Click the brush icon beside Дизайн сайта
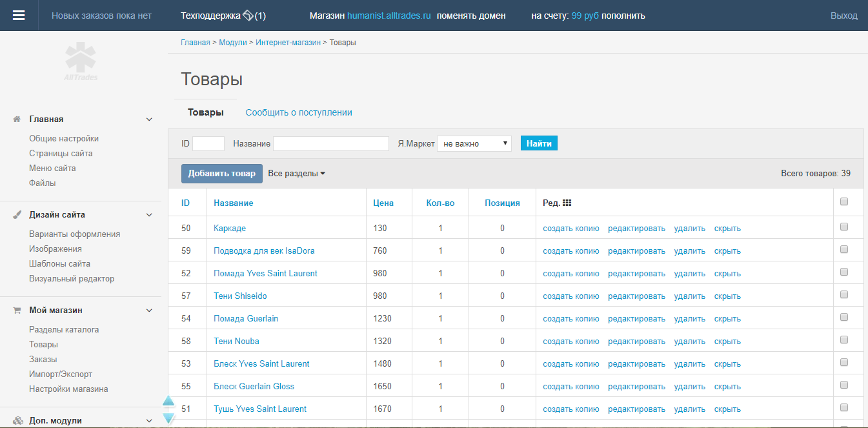The width and height of the screenshot is (868, 428). [x=17, y=215]
